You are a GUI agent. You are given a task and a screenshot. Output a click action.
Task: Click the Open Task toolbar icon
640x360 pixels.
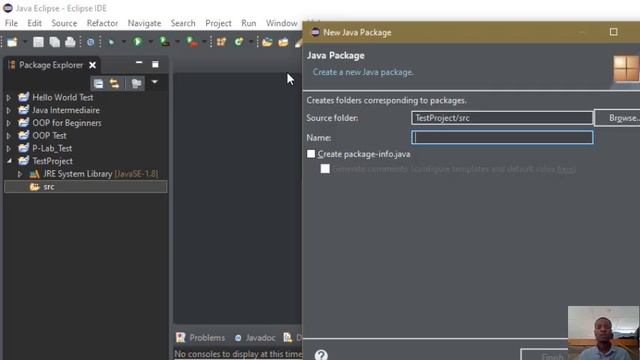(283, 42)
